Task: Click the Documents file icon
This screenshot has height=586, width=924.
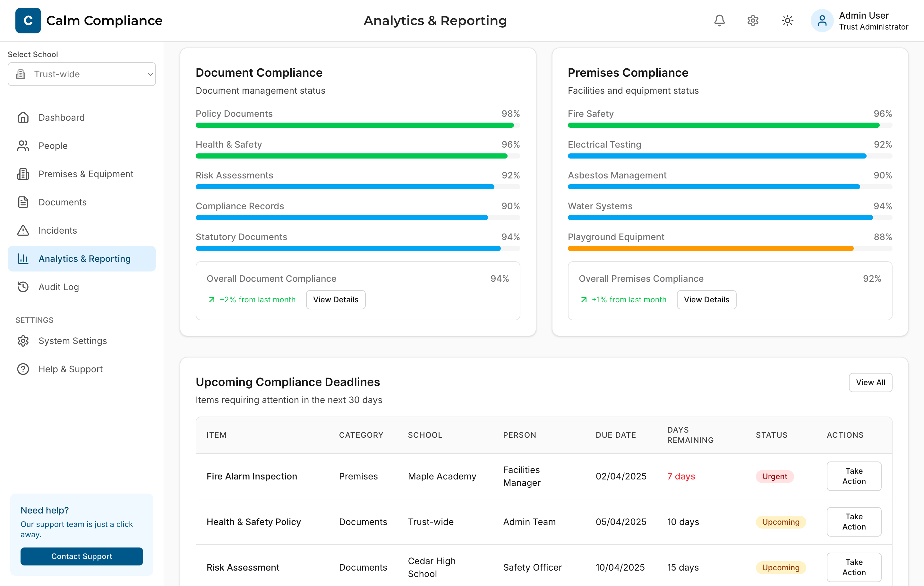Action: pos(23,202)
